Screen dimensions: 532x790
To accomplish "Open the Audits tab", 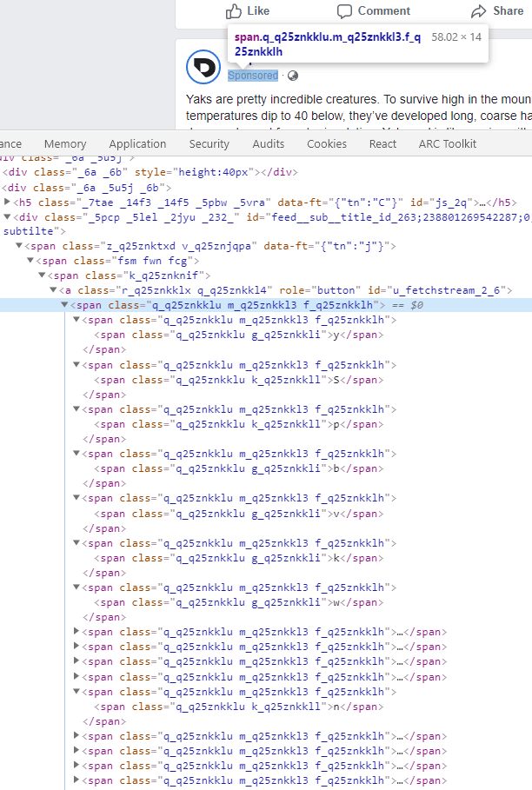I will [x=269, y=144].
